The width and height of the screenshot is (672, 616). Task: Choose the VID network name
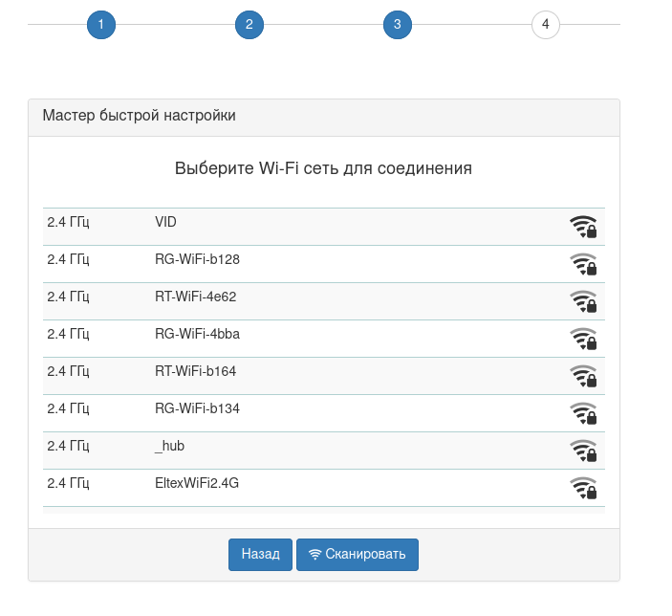pyautogui.click(x=165, y=222)
